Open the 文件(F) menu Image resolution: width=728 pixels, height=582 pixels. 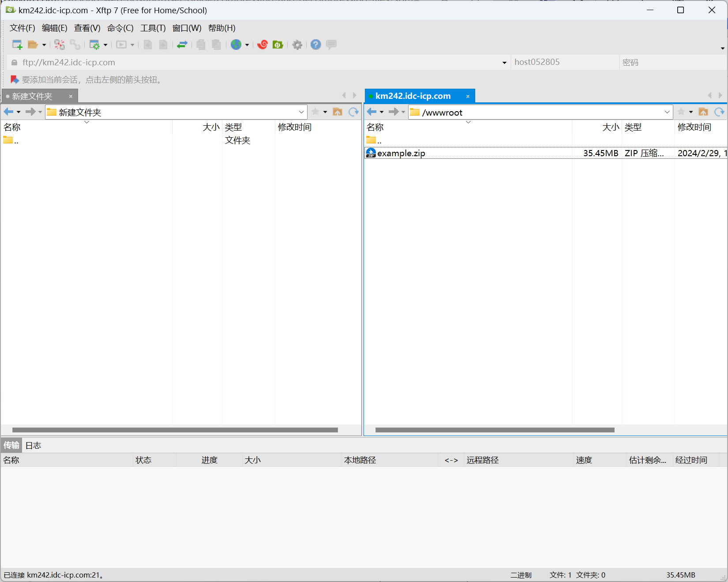22,28
